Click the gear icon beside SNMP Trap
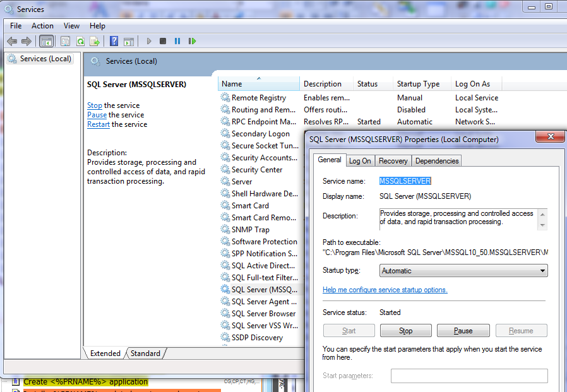This screenshot has width=567, height=392. point(225,229)
